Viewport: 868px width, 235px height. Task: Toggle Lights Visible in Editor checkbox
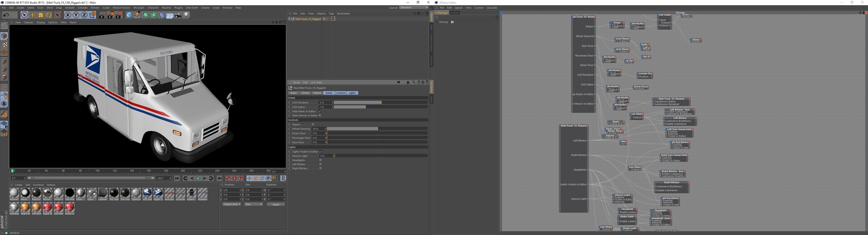tap(321, 151)
